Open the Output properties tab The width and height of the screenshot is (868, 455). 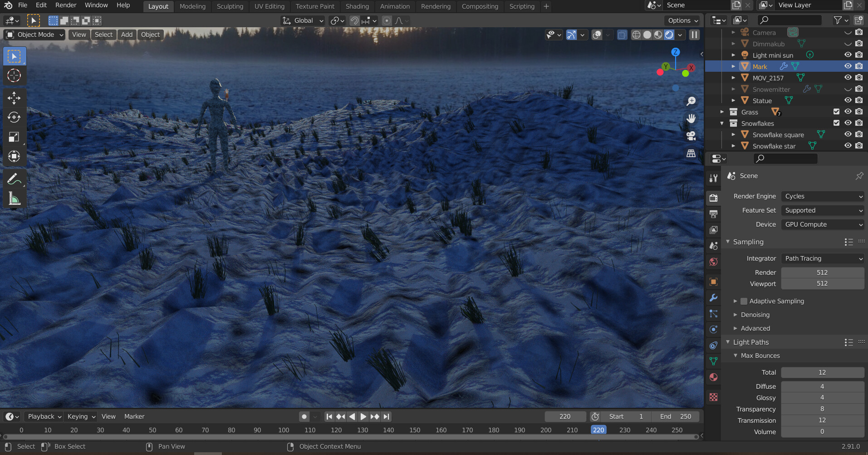point(714,214)
